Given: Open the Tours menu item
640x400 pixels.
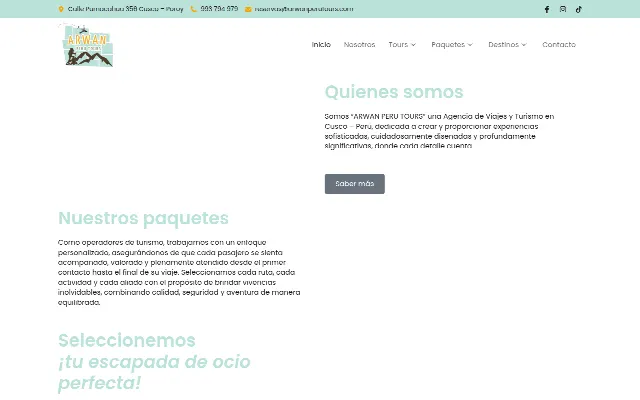Looking at the screenshot, I should (398, 44).
